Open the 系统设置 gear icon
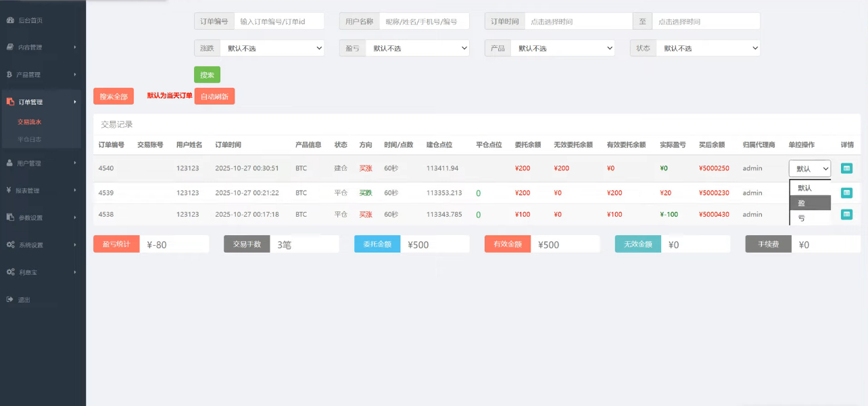Image resolution: width=868 pixels, height=406 pixels. coord(9,245)
